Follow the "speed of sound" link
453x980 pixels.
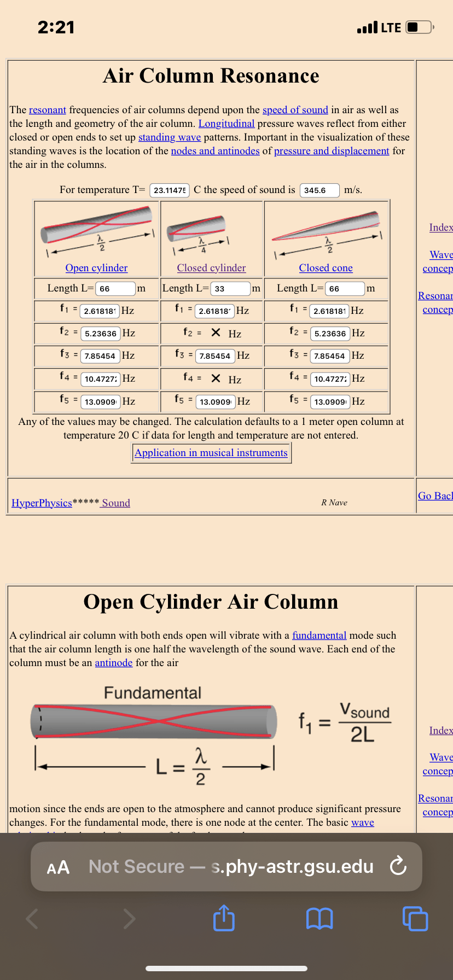(x=295, y=110)
